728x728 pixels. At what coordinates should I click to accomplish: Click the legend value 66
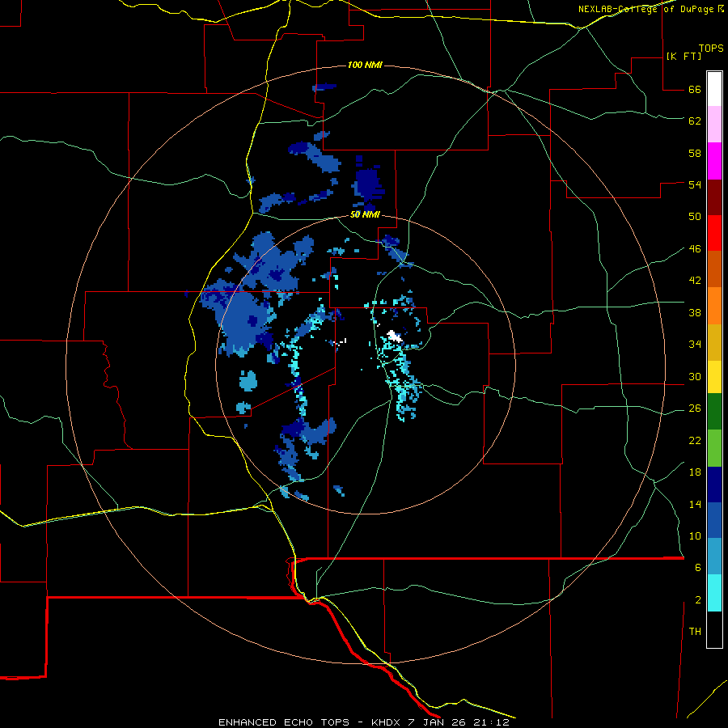coord(695,90)
